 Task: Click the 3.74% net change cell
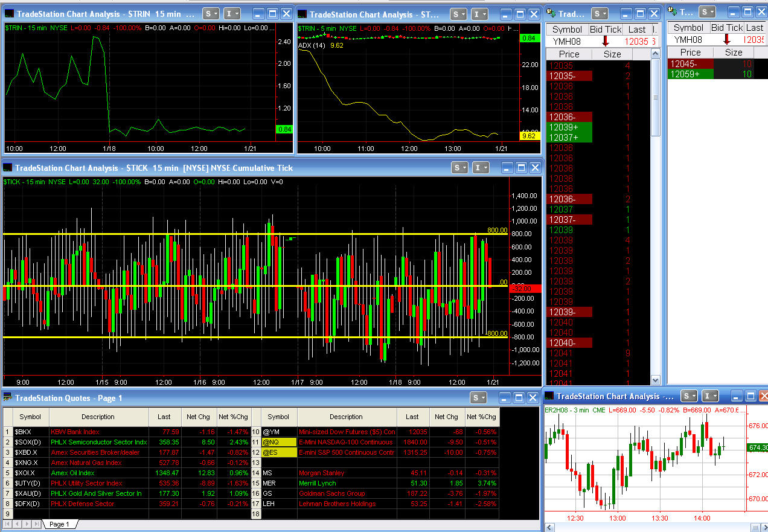click(x=481, y=484)
